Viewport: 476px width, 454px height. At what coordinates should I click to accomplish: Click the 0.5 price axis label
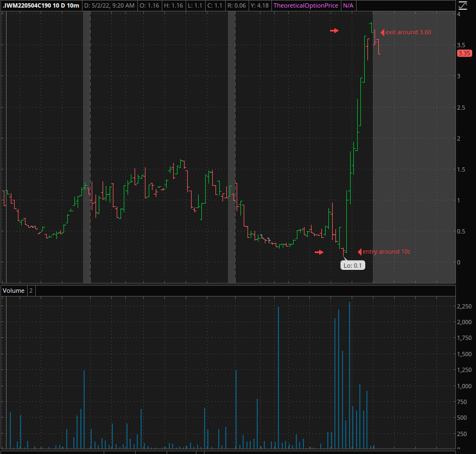click(x=461, y=231)
